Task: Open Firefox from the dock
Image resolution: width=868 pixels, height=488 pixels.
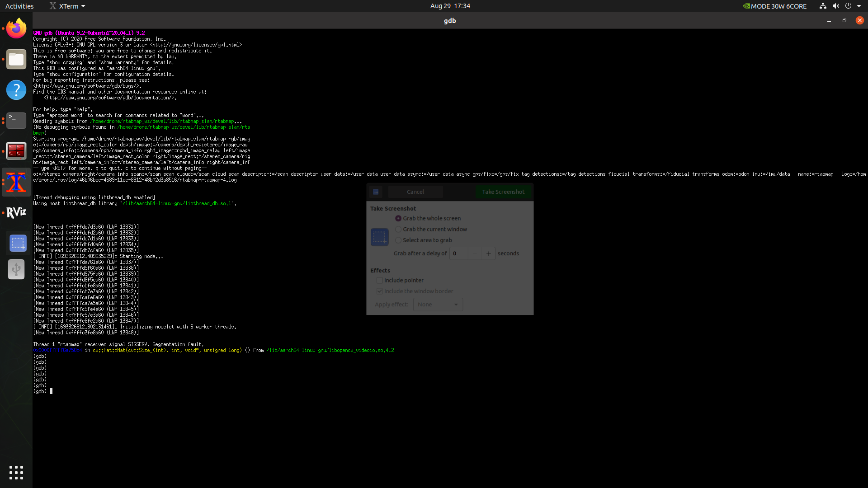Action: [x=16, y=28]
